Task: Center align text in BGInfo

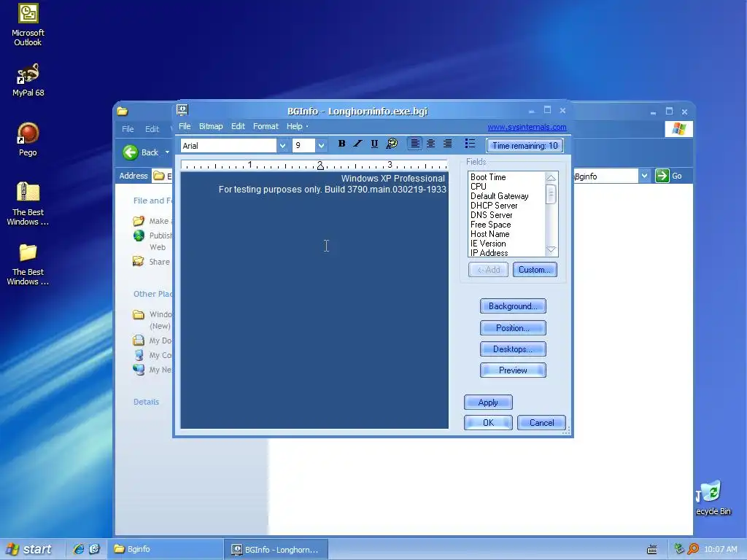Action: [430, 144]
